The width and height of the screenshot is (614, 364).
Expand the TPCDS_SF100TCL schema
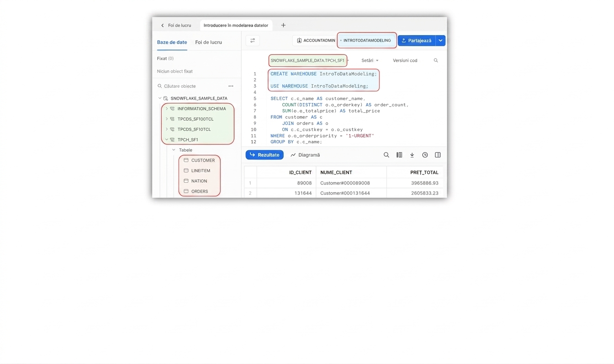coord(167,119)
